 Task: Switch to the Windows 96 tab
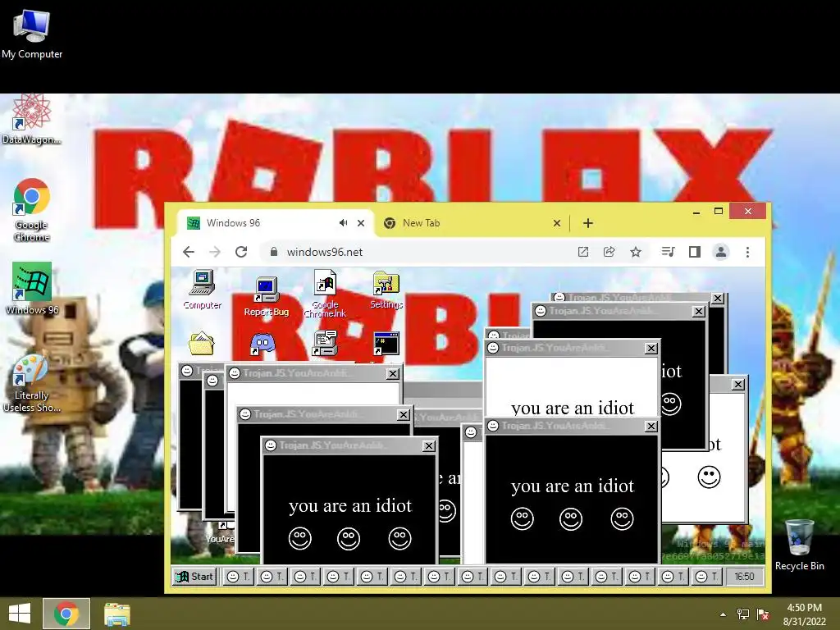click(x=276, y=223)
